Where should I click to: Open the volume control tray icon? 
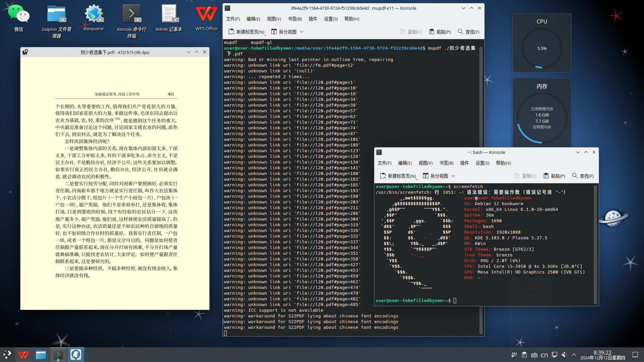[x=565, y=355]
